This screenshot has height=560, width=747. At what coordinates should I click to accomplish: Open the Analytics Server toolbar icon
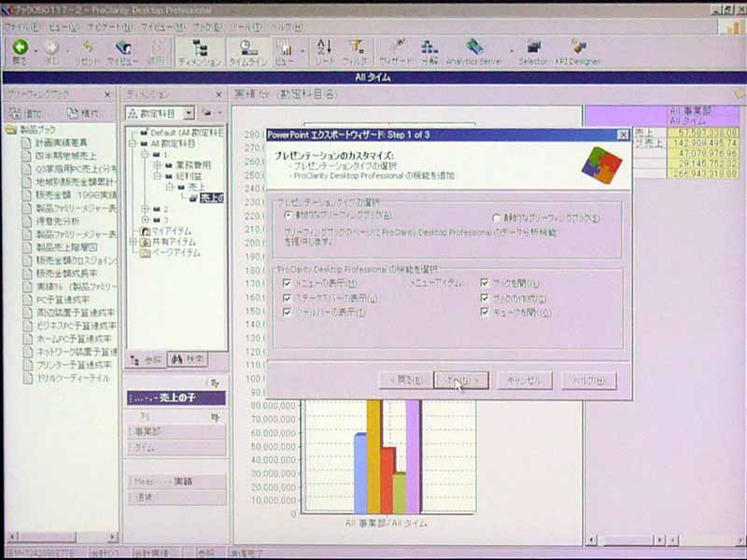474,47
